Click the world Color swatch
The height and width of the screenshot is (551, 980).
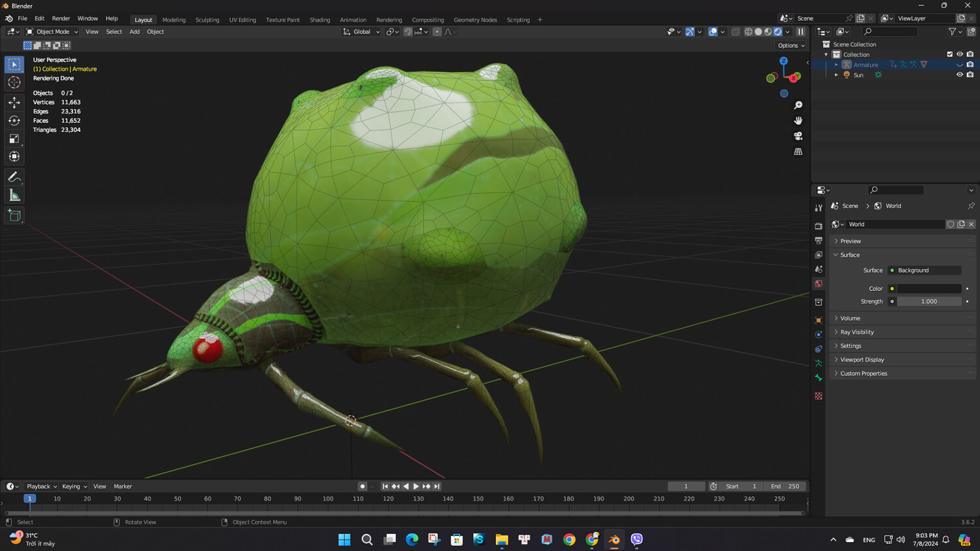(928, 288)
